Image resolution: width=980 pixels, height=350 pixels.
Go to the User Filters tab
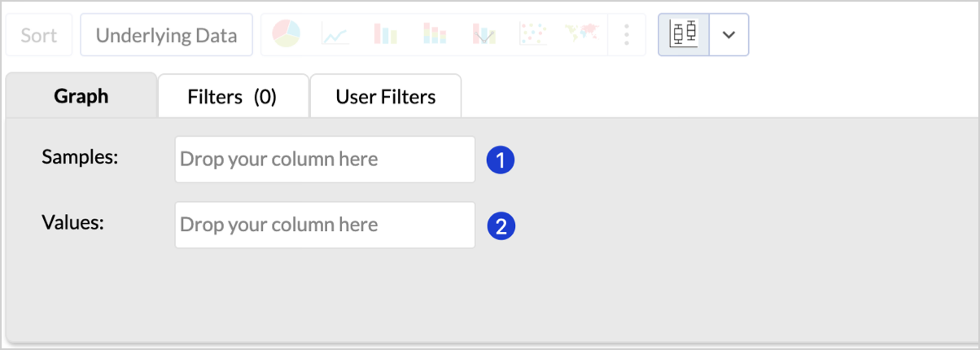[x=386, y=97]
